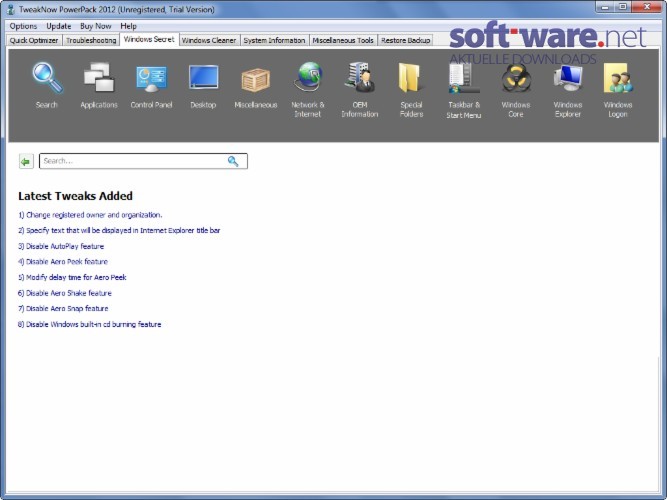The height and width of the screenshot is (500, 667).
Task: Switch to the Troubleshooting tab
Action: [x=91, y=40]
